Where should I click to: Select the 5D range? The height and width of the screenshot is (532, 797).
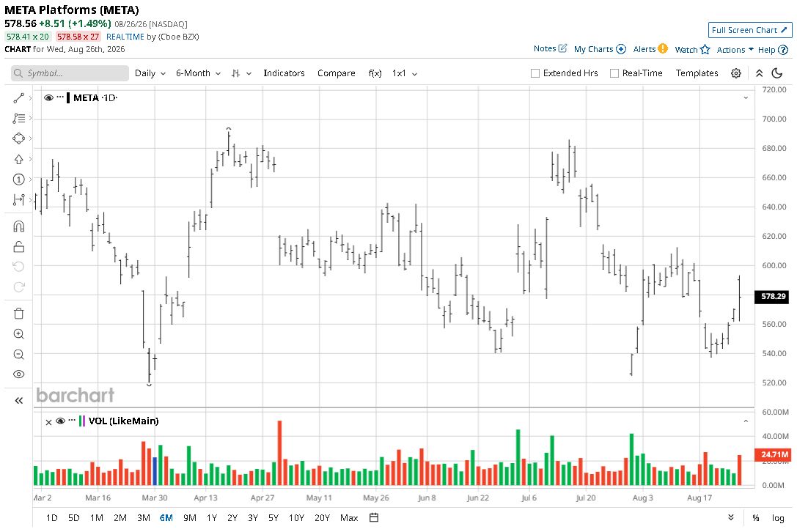pos(74,518)
